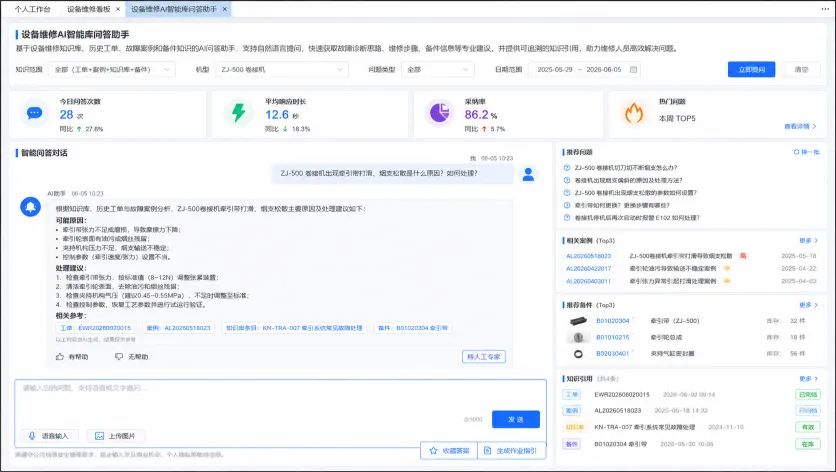
Task: Open spare part link B01020304 in 推荐备件
Action: click(x=613, y=321)
